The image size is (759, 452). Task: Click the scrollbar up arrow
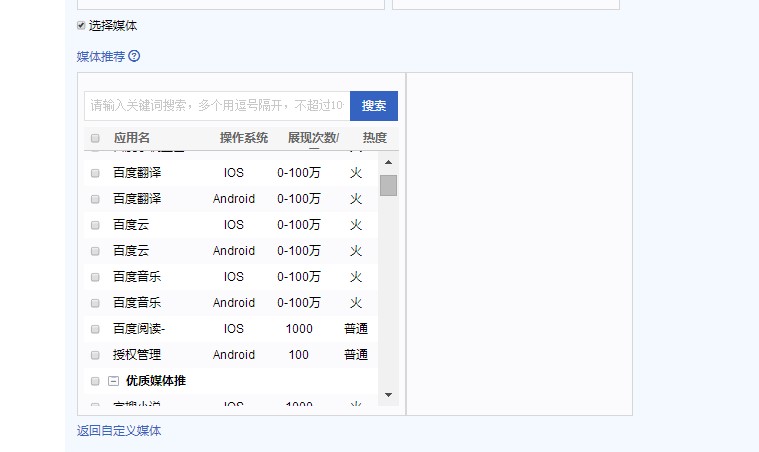click(388, 162)
